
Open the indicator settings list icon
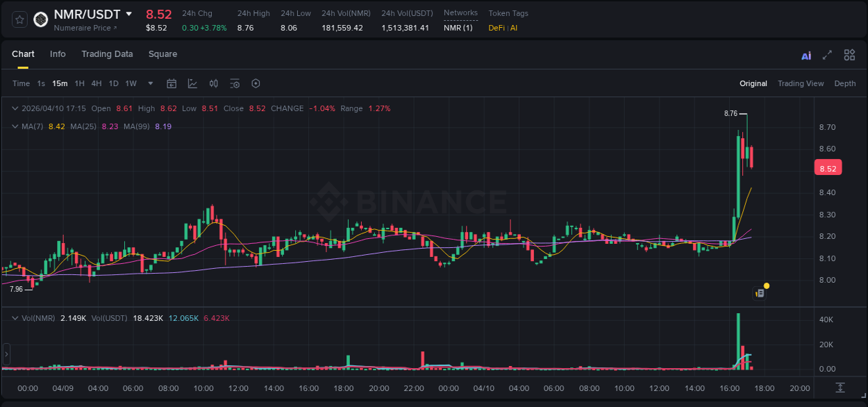click(235, 83)
